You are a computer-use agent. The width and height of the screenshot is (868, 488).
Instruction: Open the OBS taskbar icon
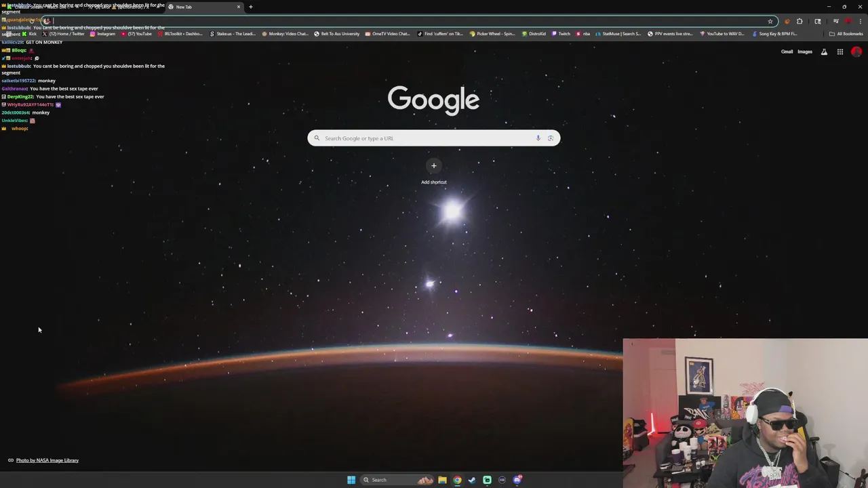(502, 480)
